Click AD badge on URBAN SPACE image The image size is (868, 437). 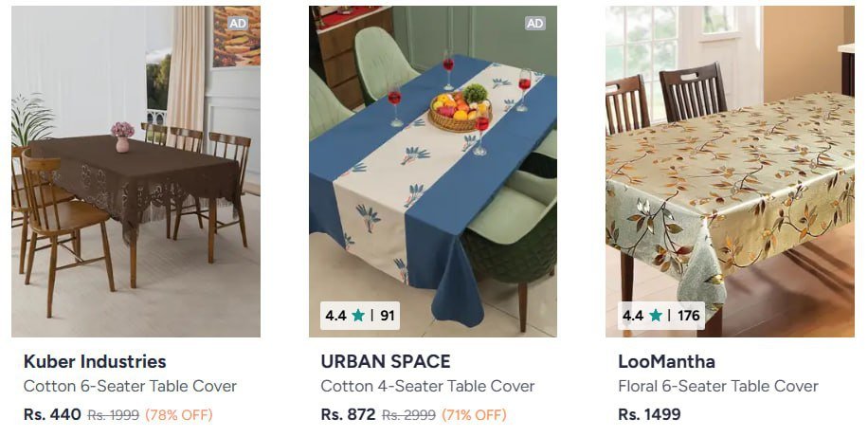click(535, 23)
